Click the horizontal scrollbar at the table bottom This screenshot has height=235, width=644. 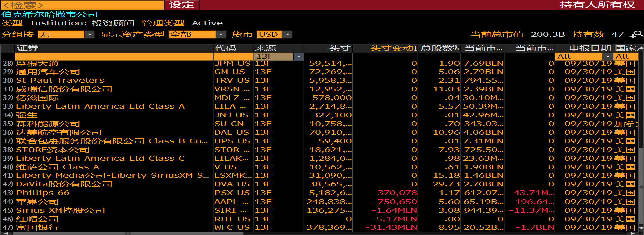pos(127,233)
